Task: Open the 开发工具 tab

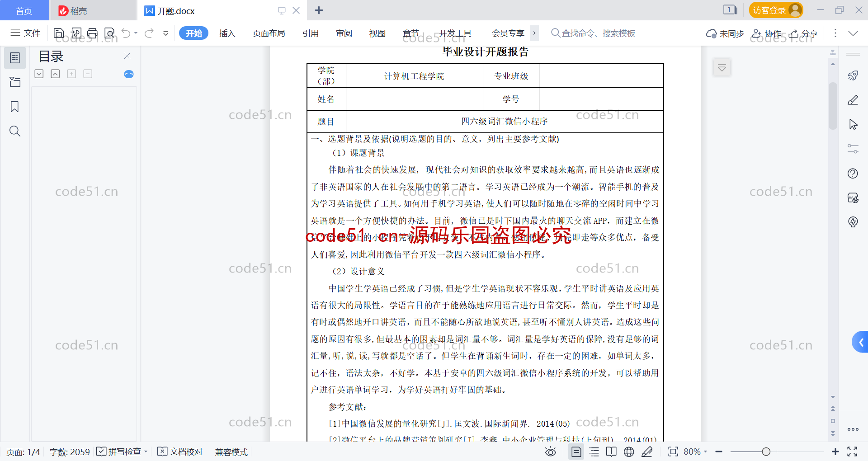Action: click(x=455, y=33)
